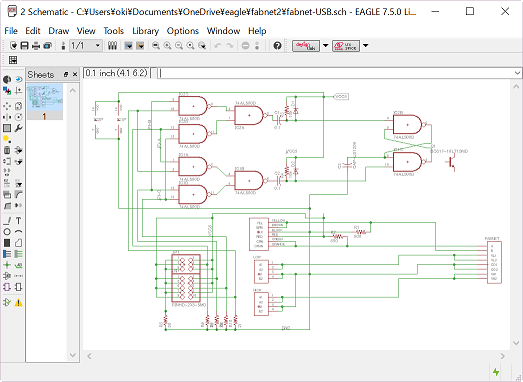Click the Undo arrow icon

point(218,46)
